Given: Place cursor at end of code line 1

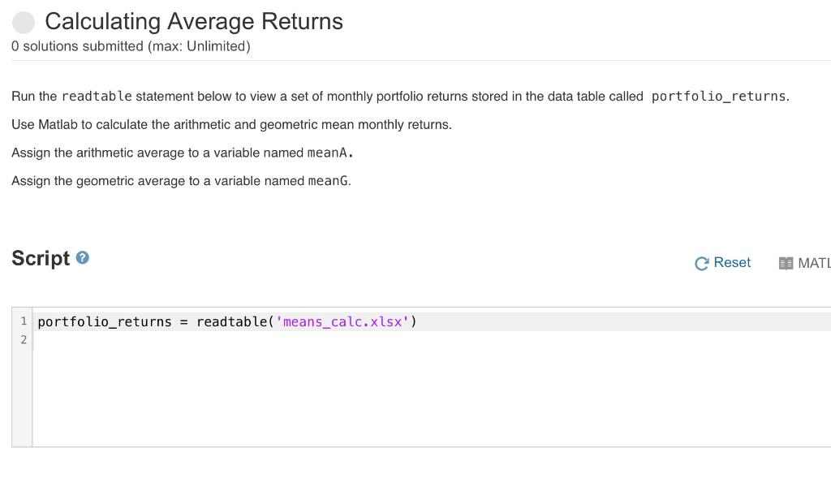Looking at the screenshot, I should click(418, 322).
